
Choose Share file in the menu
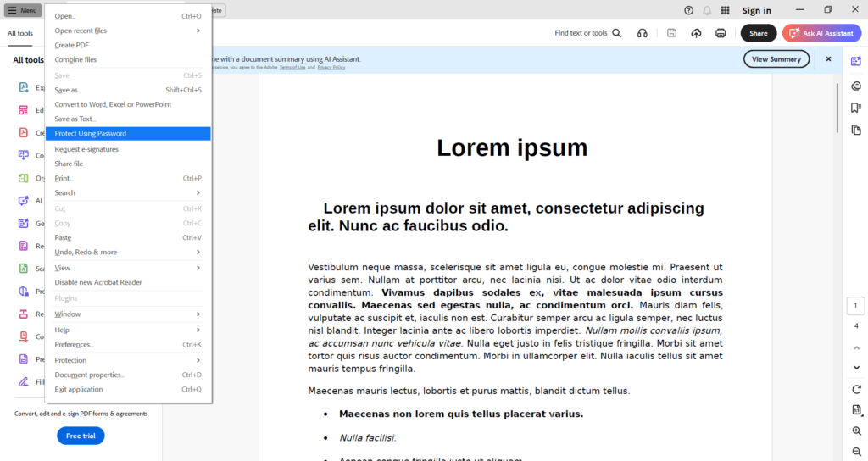tap(128, 164)
